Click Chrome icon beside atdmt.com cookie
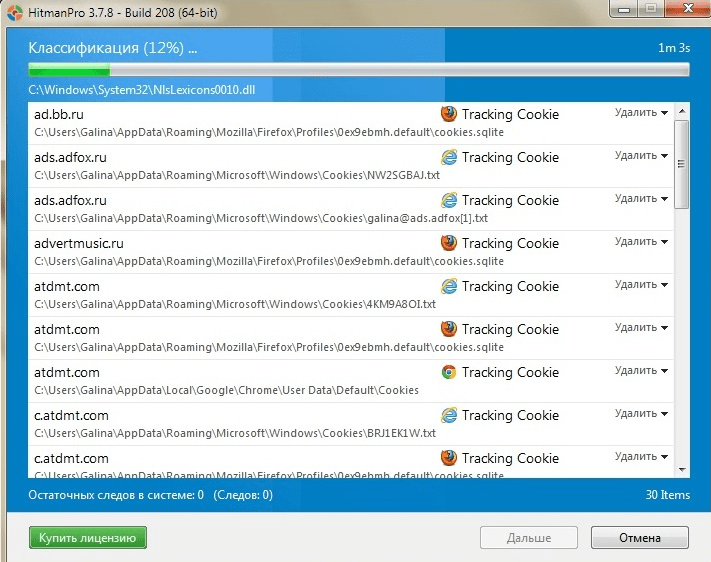This screenshot has height=562, width=711. pyautogui.click(x=449, y=372)
